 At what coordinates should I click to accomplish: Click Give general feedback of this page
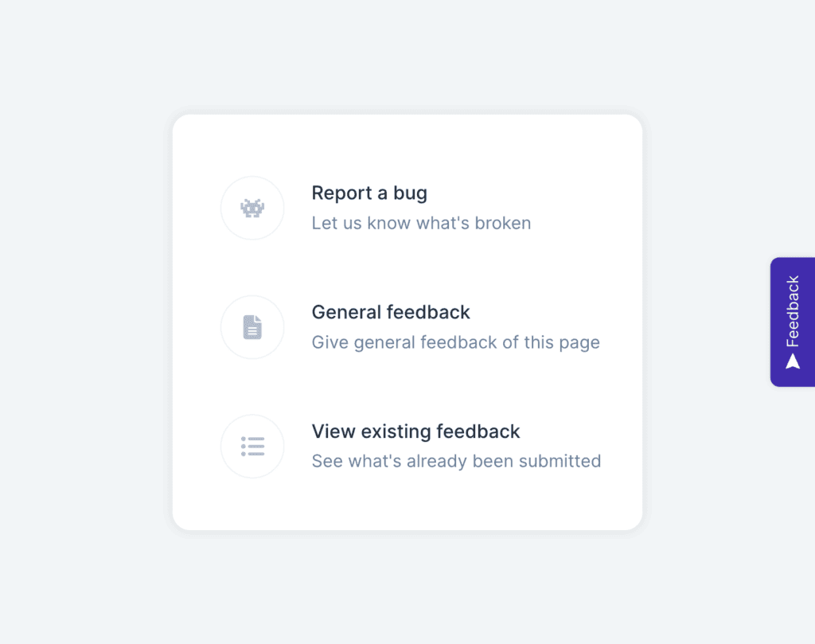pyautogui.click(x=455, y=342)
